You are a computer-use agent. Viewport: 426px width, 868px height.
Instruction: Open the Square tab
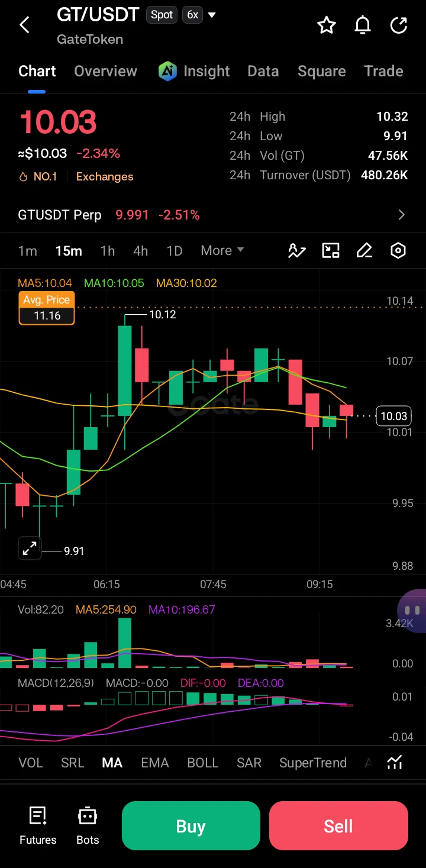point(322,71)
